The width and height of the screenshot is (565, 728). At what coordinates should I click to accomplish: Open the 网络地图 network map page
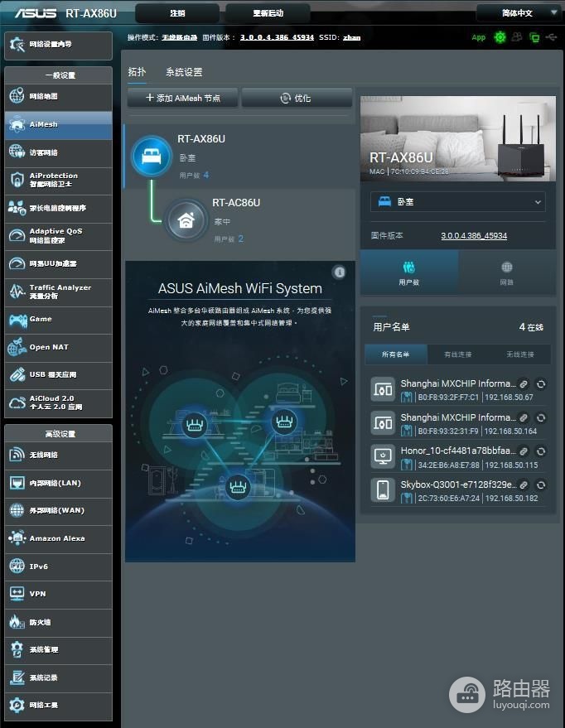pos(59,97)
